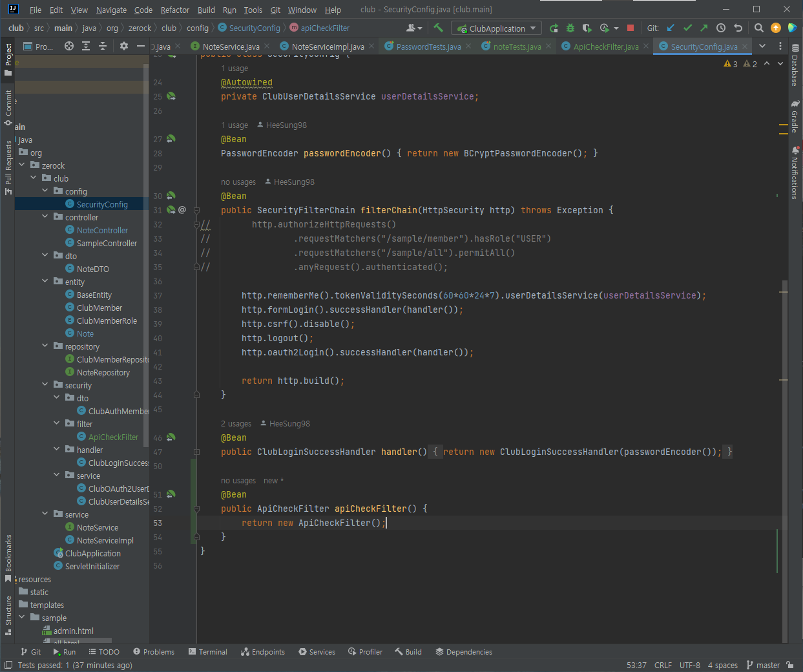Close the SecurityConfig.java tab
The image size is (803, 672).
[745, 46]
